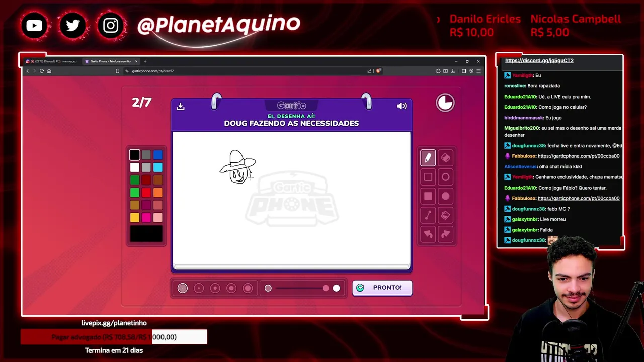Viewport: 644px width, 362px height.
Task: Pick the hot pink color swatch
Action: 146,217
